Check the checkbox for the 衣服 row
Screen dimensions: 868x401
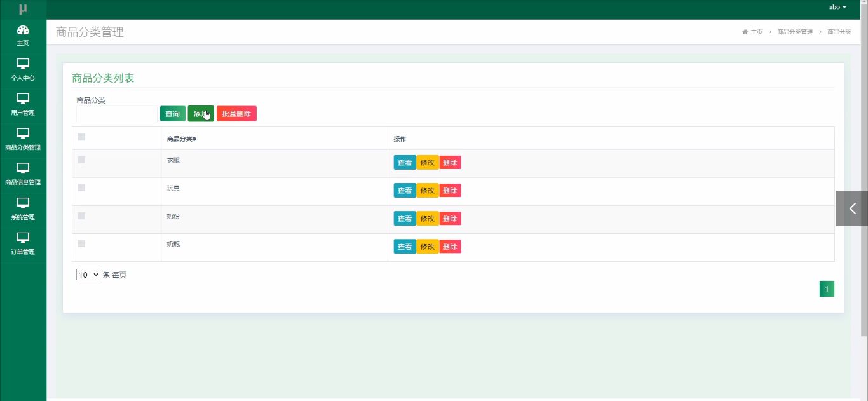pos(81,160)
